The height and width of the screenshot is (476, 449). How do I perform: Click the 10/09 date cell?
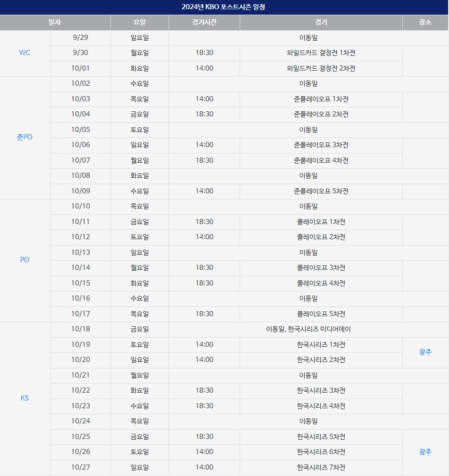click(81, 191)
